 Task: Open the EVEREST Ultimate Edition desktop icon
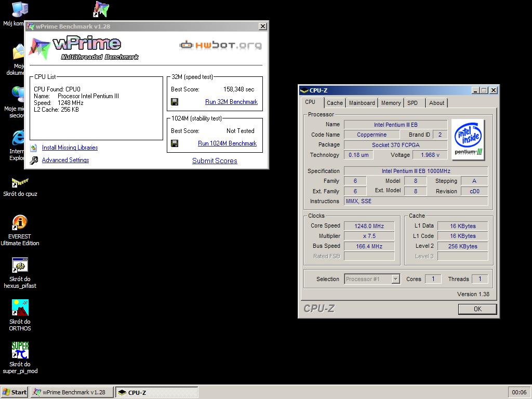20,222
